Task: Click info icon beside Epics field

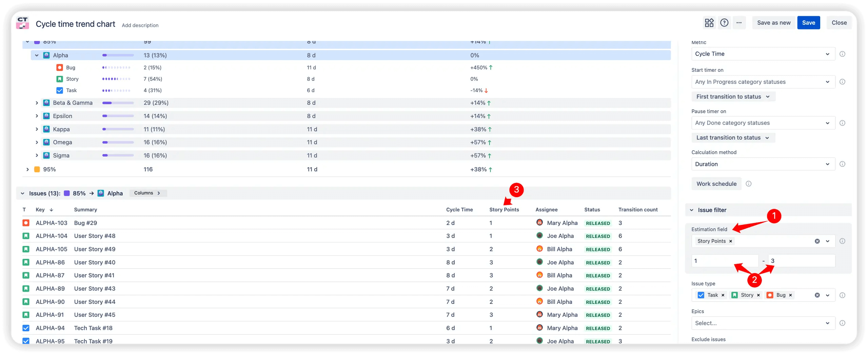Action: coord(842,323)
